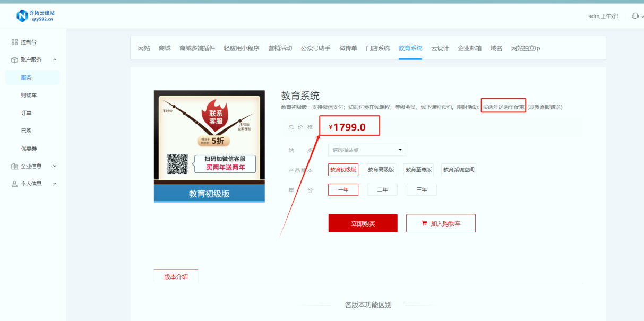644x321 pixels.
Task: Click the 账户服务 cube icon
Action: 15,60
